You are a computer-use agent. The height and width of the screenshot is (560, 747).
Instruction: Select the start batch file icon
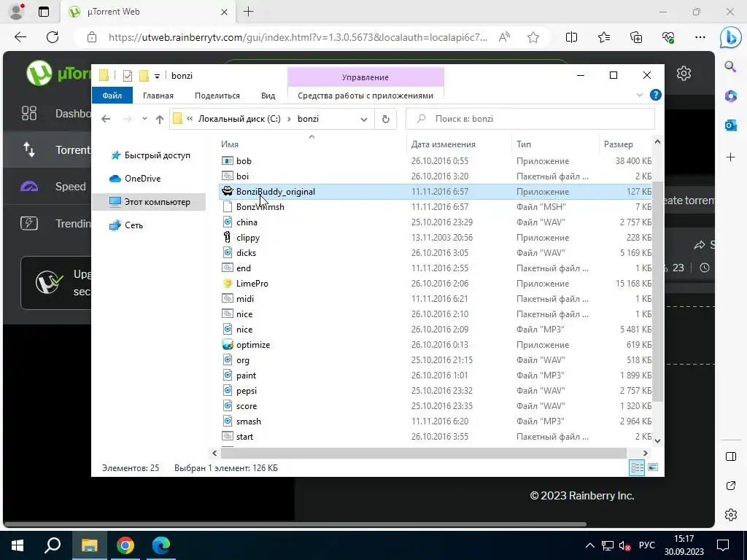(228, 436)
